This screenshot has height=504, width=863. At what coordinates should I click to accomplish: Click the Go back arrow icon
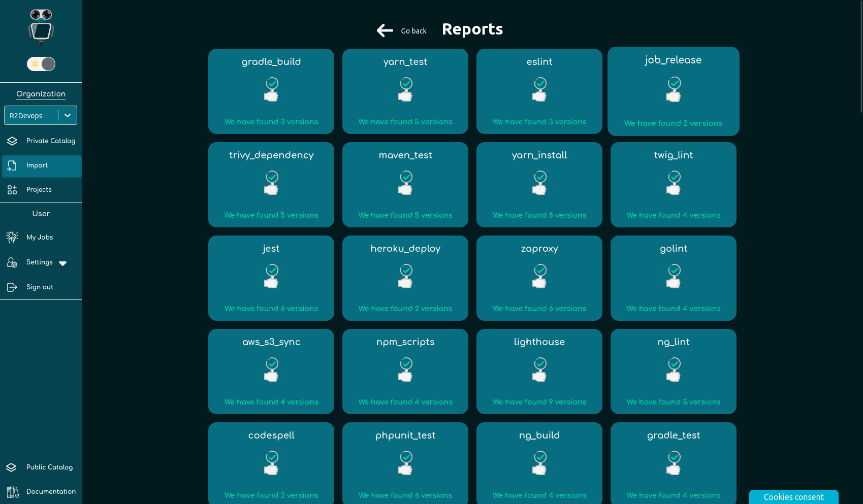(x=385, y=30)
